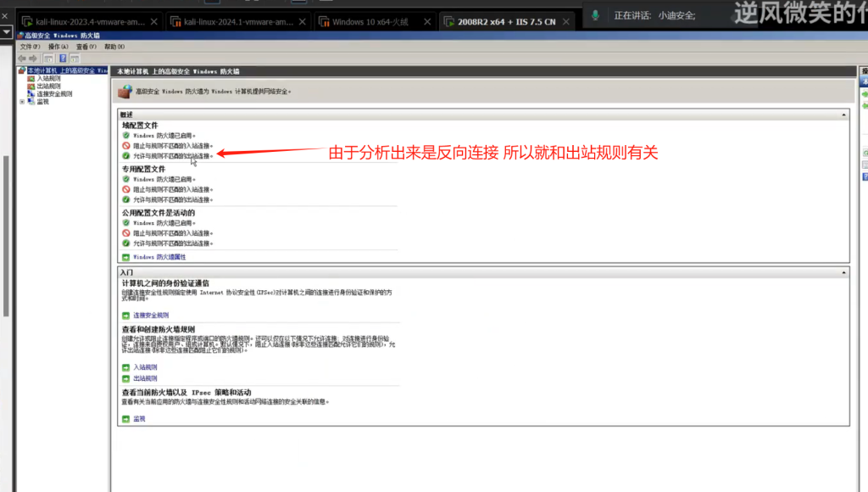Click the green microphone icon beside 正在讲话

(x=595, y=15)
